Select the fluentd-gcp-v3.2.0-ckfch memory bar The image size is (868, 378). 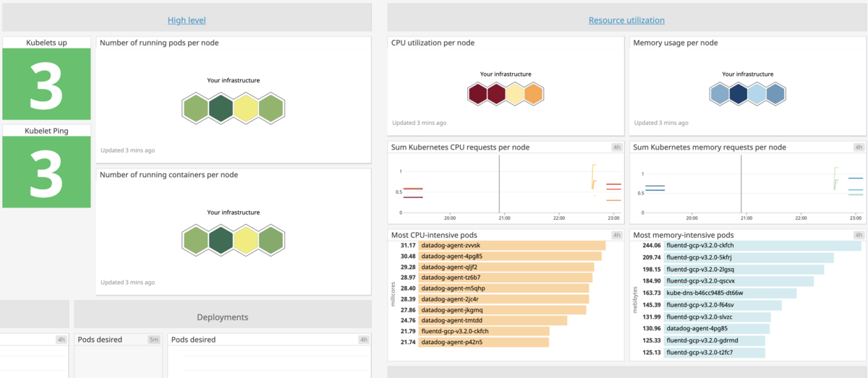coord(762,246)
